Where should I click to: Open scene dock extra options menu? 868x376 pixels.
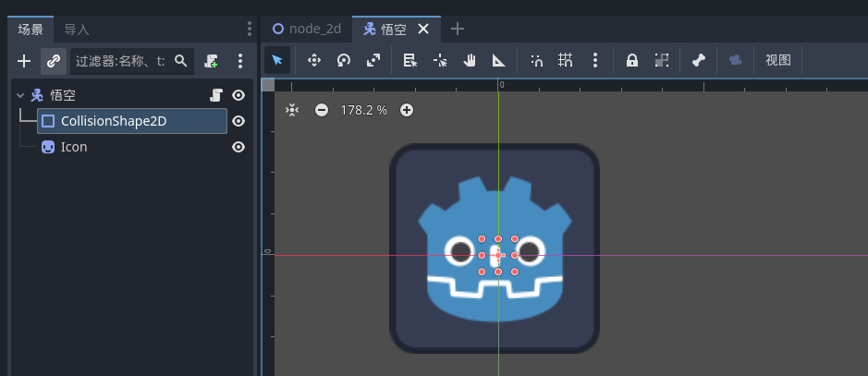point(240,61)
